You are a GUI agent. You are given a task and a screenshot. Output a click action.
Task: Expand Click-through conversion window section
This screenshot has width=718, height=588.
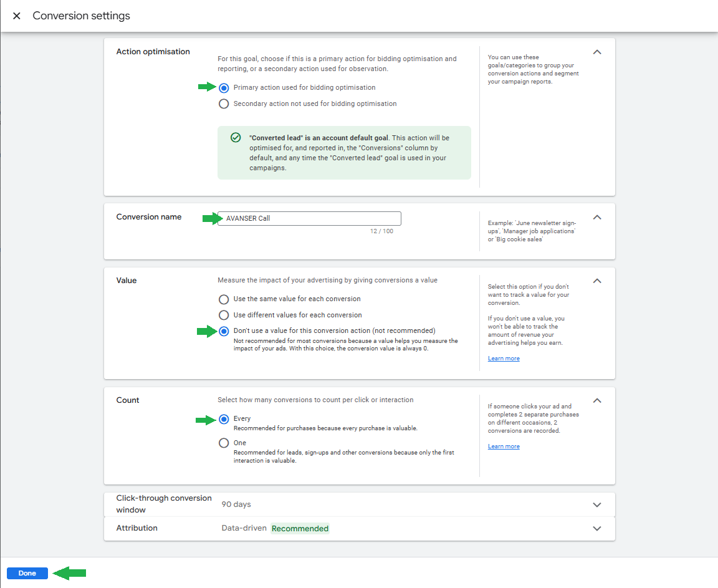(597, 504)
